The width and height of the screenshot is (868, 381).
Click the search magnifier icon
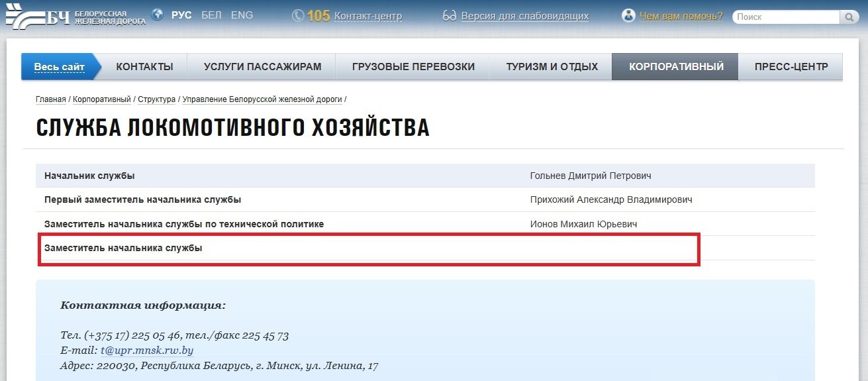click(x=849, y=17)
